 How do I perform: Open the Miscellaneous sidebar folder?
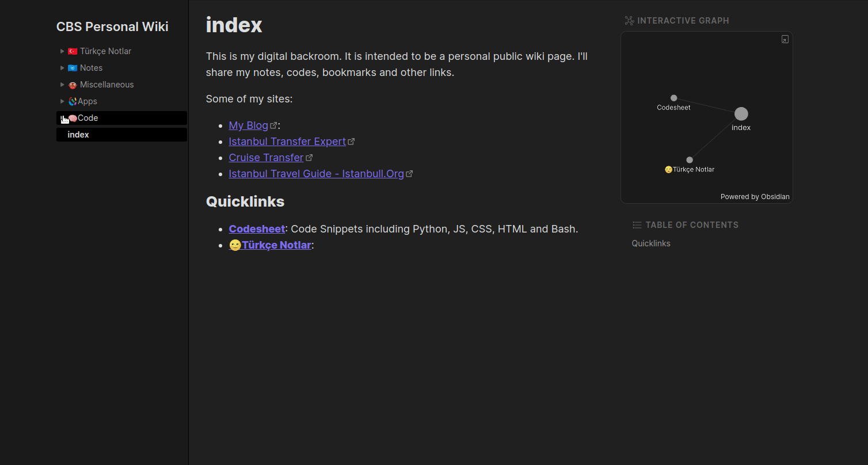coord(121,85)
